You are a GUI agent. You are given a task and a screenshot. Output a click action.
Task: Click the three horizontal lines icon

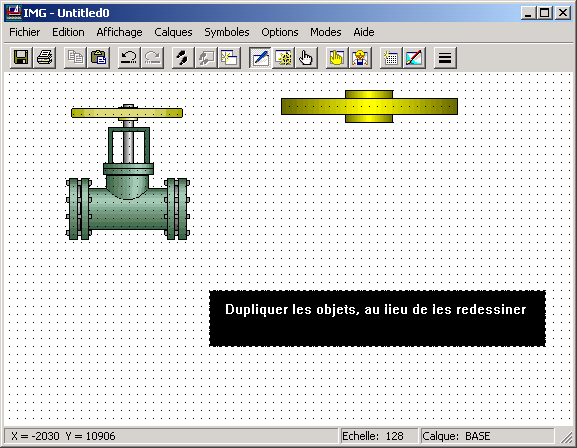445,58
